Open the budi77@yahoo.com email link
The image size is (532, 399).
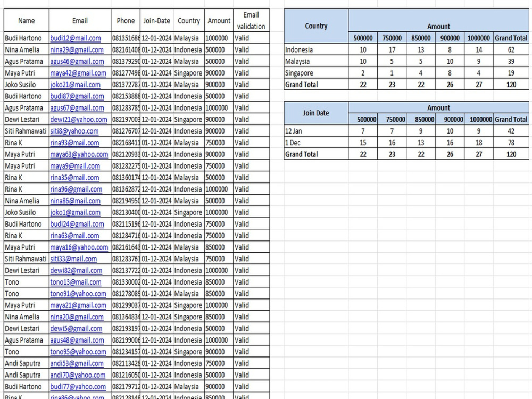(78, 387)
